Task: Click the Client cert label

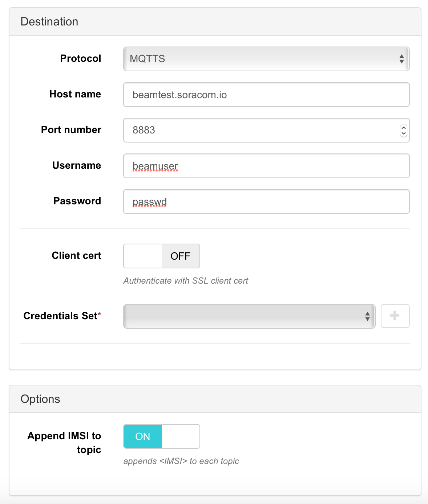Action: tap(76, 256)
